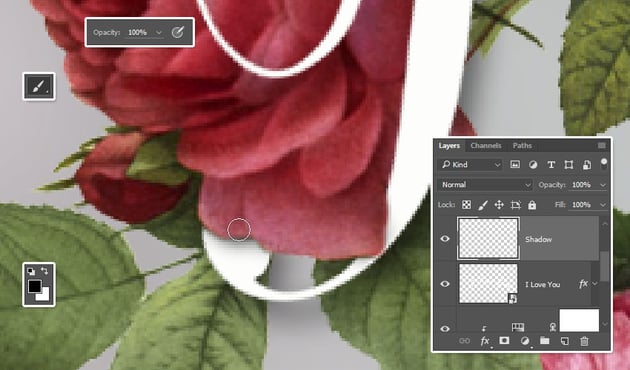Toggle layer filtering switch on/off
This screenshot has width=630, height=370.
tap(603, 164)
